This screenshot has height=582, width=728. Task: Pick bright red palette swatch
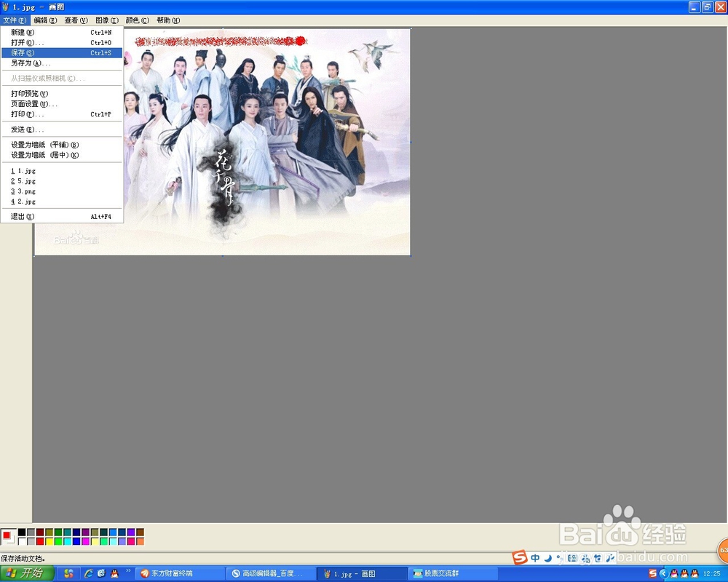click(40, 541)
